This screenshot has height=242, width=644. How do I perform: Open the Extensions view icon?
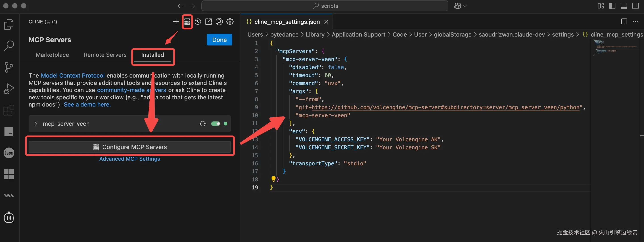coord(9,110)
